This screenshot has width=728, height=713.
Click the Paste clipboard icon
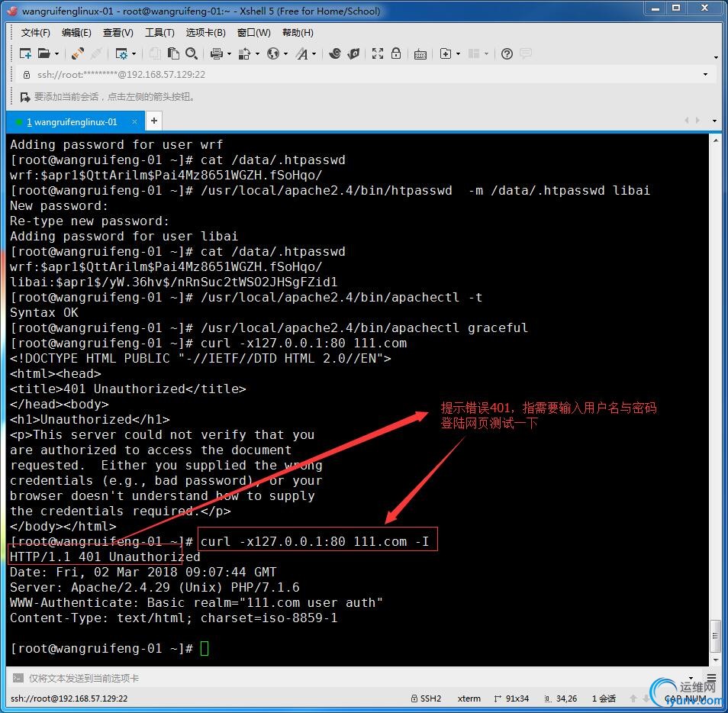[x=173, y=54]
